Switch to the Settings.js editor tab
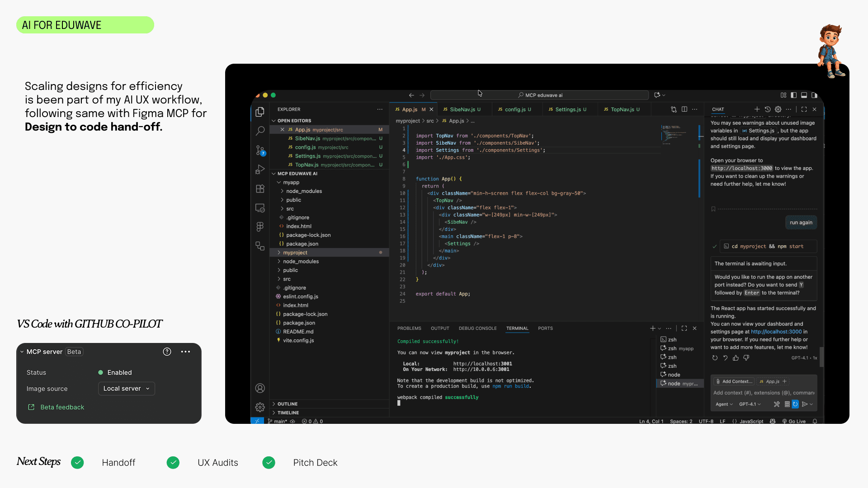The width and height of the screenshot is (868, 488). coord(568,109)
